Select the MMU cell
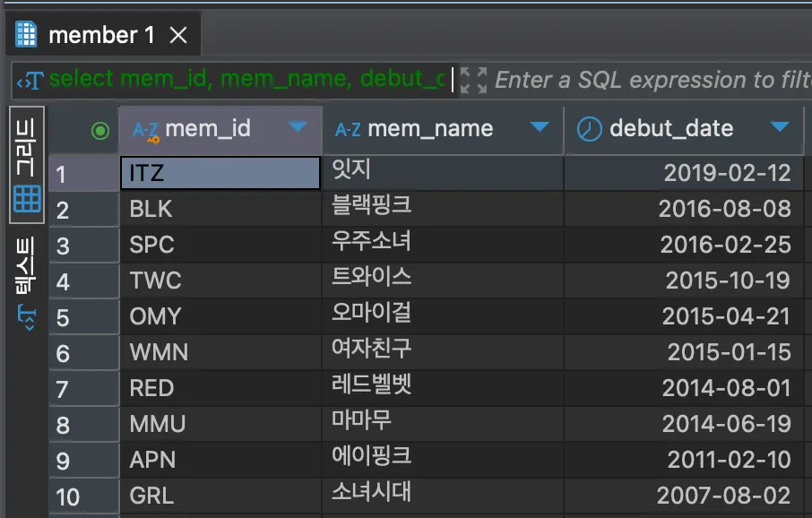 pos(220,424)
